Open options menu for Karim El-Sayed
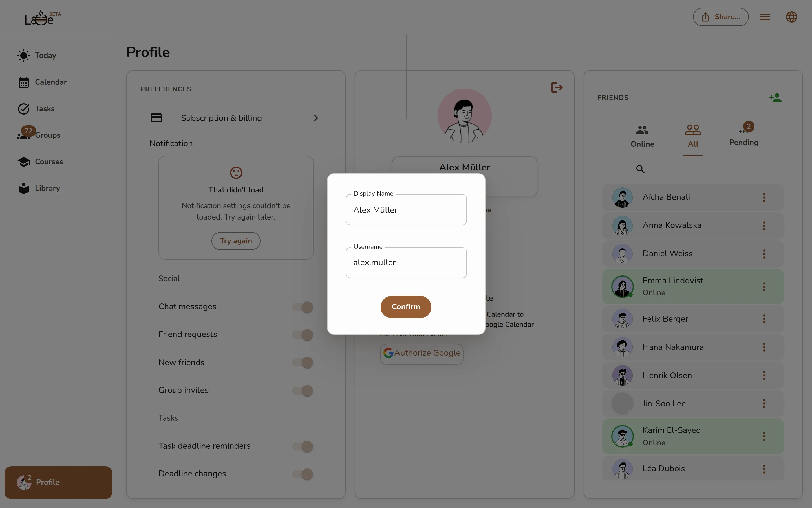Viewport: 812px width, 508px height. click(764, 436)
